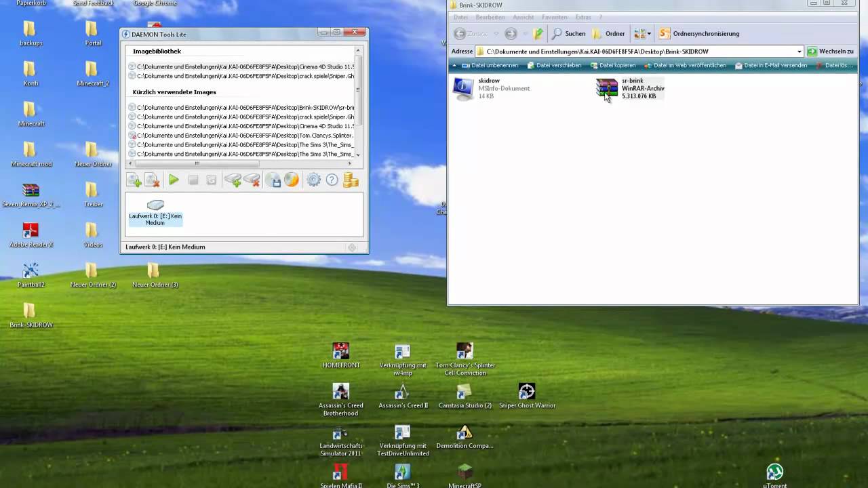Image resolution: width=868 pixels, height=488 pixels.
Task: Click the grey remount icon after the stop button
Action: coord(212,180)
